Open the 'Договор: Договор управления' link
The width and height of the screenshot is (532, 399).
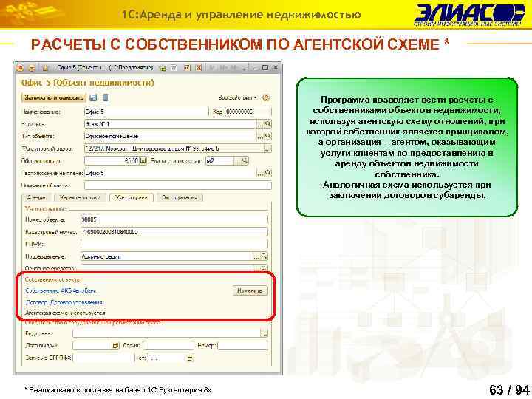[x=64, y=302]
